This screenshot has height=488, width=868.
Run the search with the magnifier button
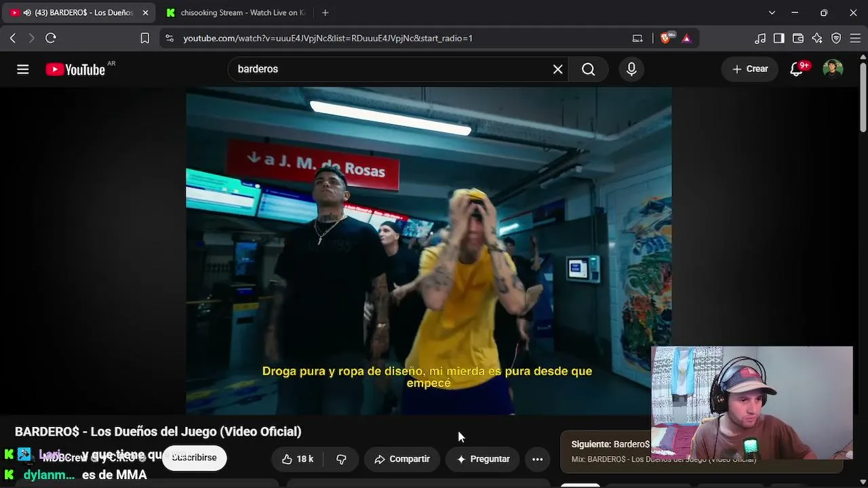[x=588, y=69]
